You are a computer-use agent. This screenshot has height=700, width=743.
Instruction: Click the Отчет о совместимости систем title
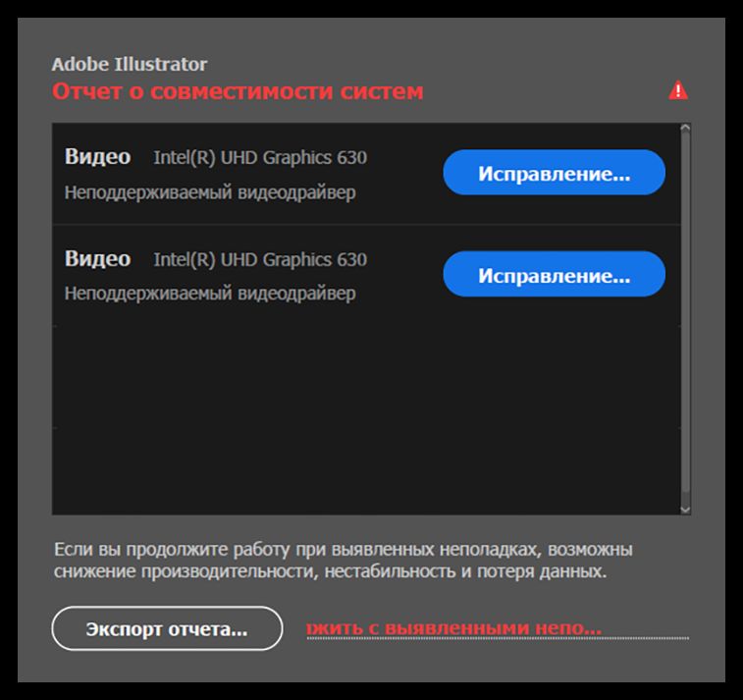(238, 91)
